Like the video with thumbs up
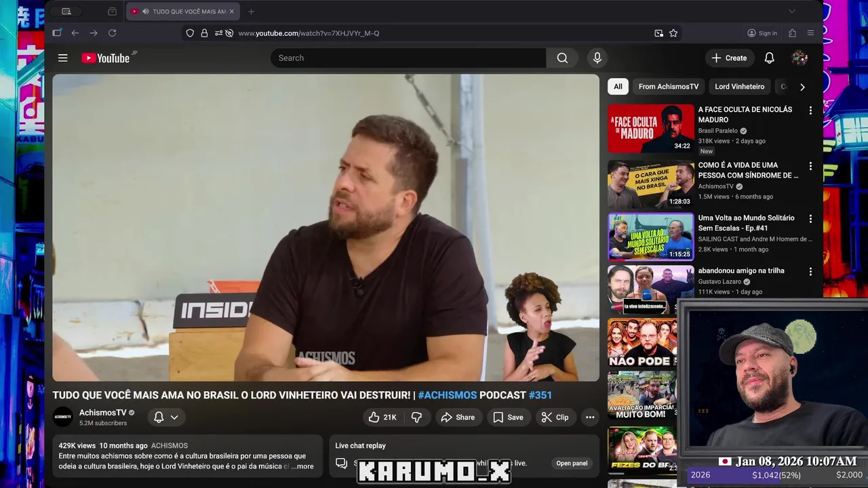 pyautogui.click(x=382, y=418)
